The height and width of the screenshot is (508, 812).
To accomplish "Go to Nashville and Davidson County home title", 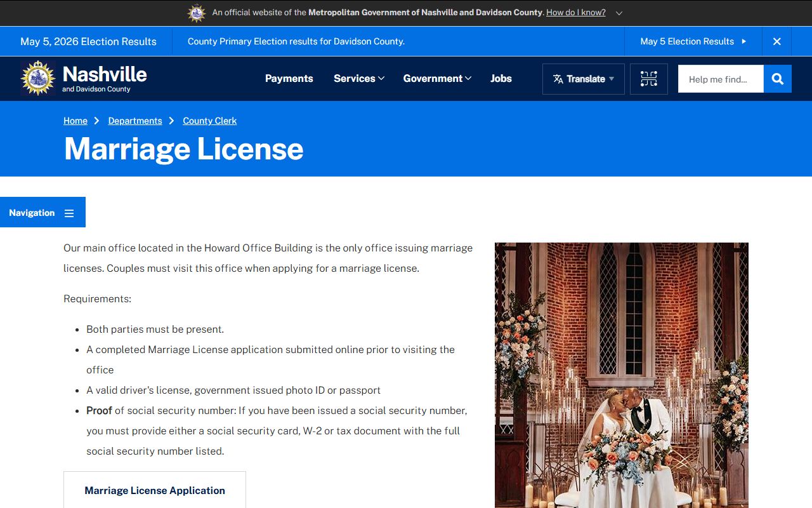I will coord(105,79).
